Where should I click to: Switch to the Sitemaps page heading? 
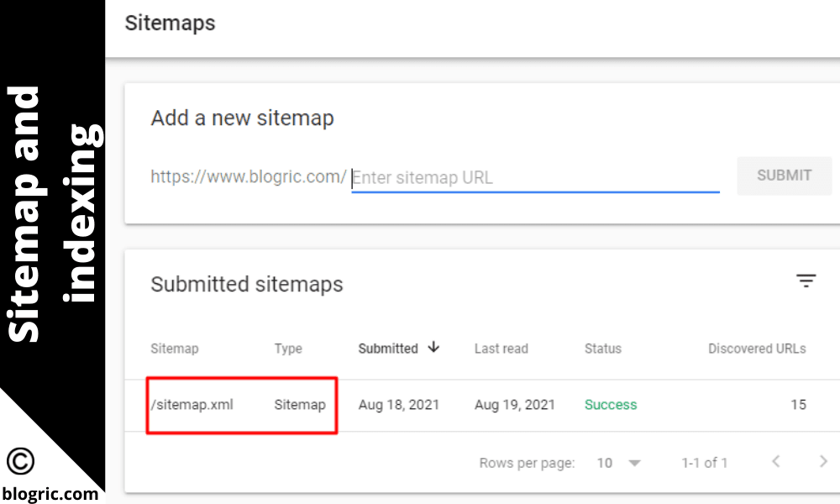170,24
